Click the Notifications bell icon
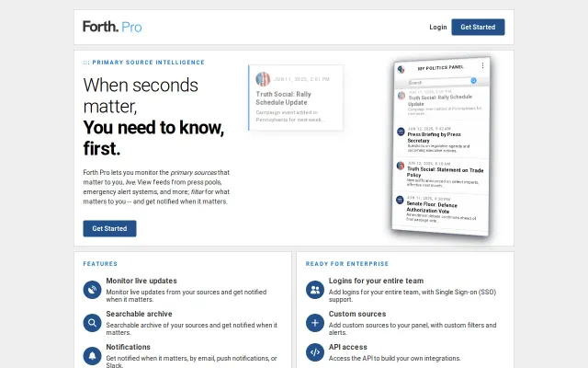 point(92,356)
